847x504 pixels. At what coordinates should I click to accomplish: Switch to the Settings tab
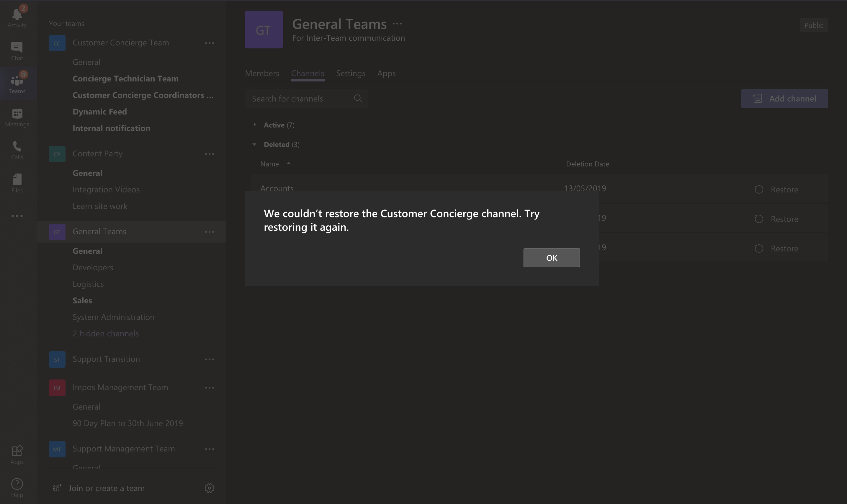tap(351, 73)
